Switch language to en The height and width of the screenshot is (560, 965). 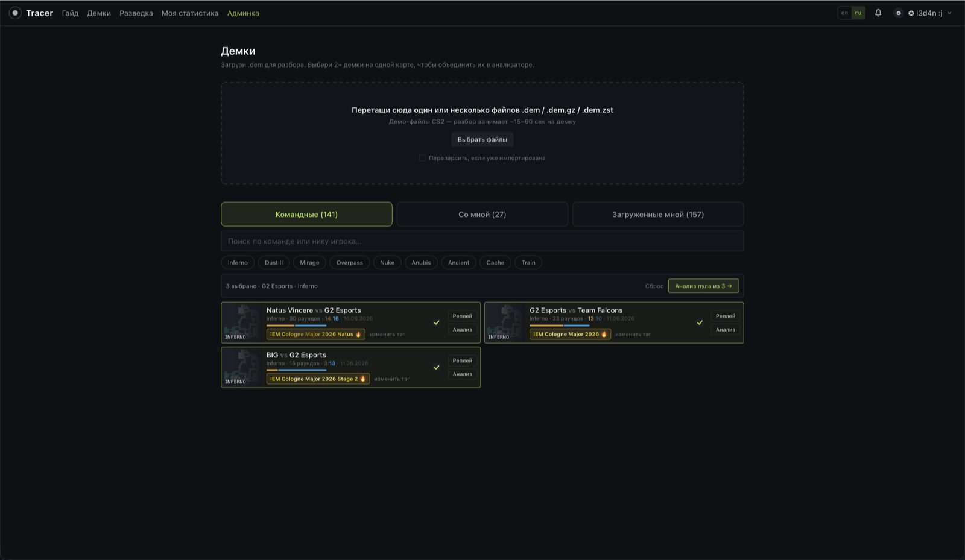click(844, 13)
